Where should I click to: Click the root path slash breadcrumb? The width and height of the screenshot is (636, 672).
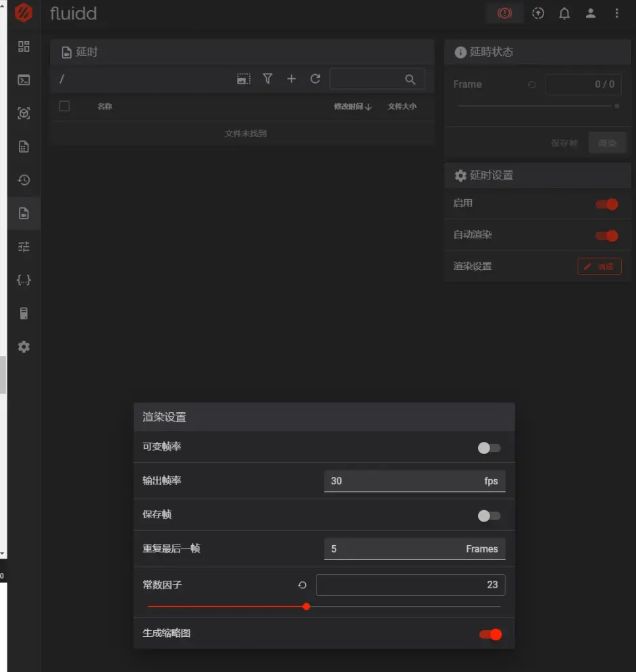click(61, 79)
